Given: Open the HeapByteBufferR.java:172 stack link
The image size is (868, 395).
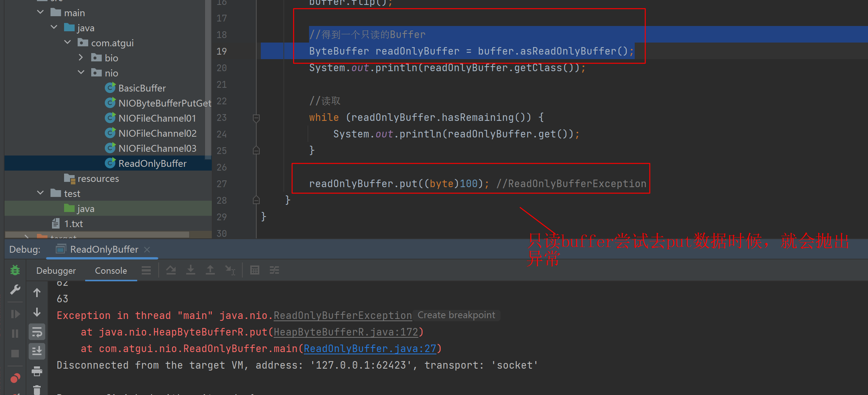Looking at the screenshot, I should pos(346,332).
